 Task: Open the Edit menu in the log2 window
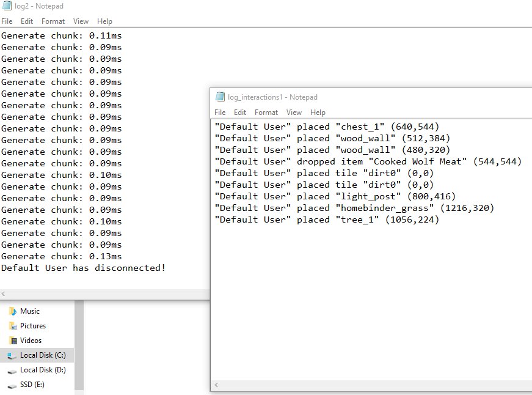coord(27,21)
